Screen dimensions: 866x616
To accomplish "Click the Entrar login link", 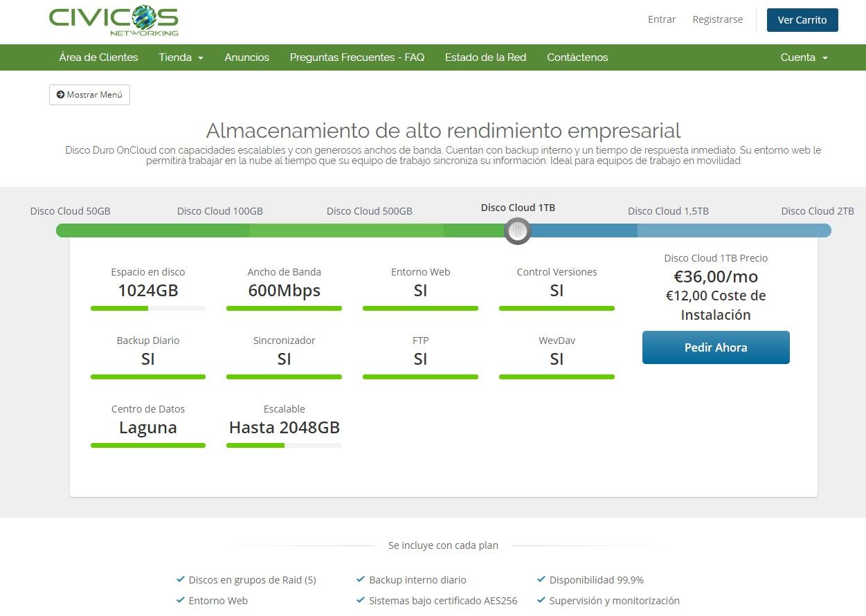I will pyautogui.click(x=662, y=19).
